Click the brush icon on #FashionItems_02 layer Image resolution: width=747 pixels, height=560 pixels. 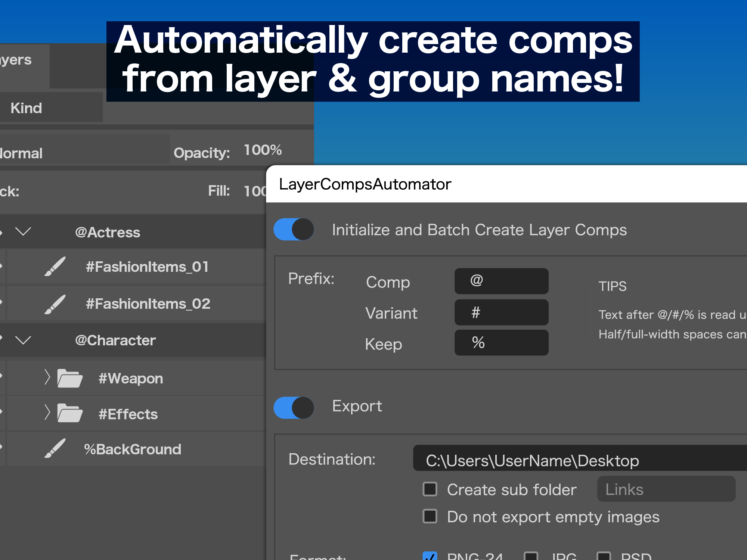point(55,304)
